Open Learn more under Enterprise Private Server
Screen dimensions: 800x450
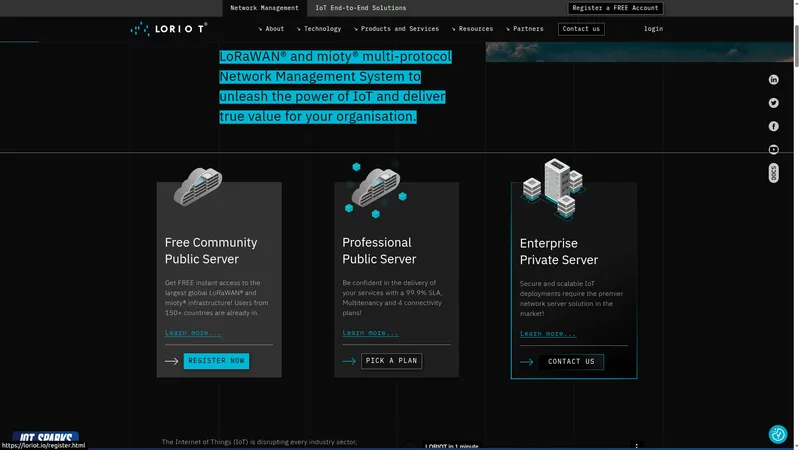point(548,334)
